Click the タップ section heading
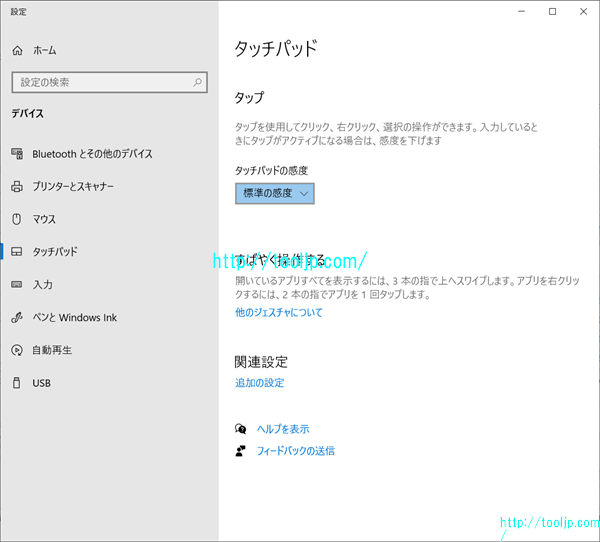Image resolution: width=600 pixels, height=542 pixels. [249, 97]
